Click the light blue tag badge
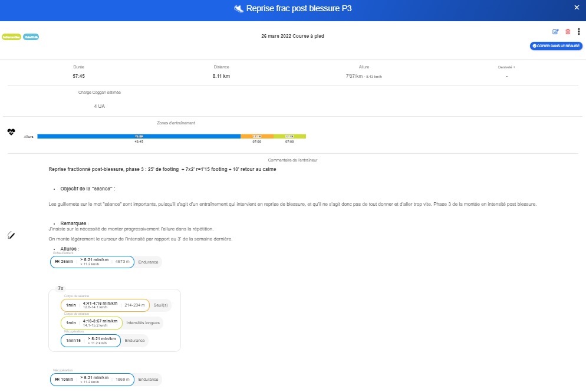Screen dimensions: 586x392 [31, 37]
